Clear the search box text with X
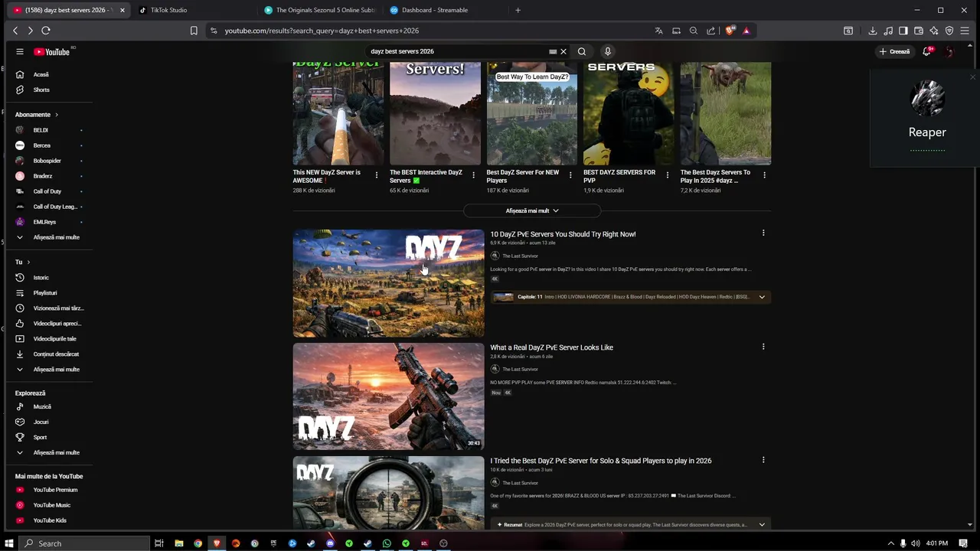This screenshot has height=551, width=980. [563, 51]
